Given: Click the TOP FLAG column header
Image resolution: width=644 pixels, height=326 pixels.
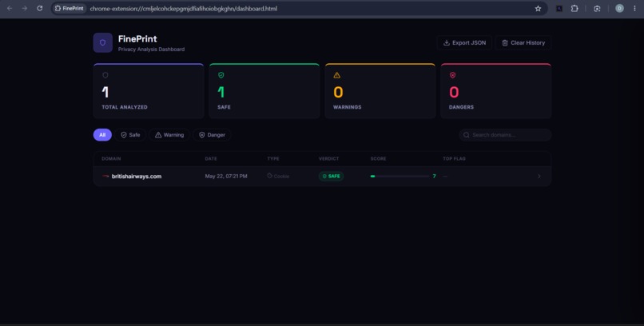Looking at the screenshot, I should tap(455, 158).
